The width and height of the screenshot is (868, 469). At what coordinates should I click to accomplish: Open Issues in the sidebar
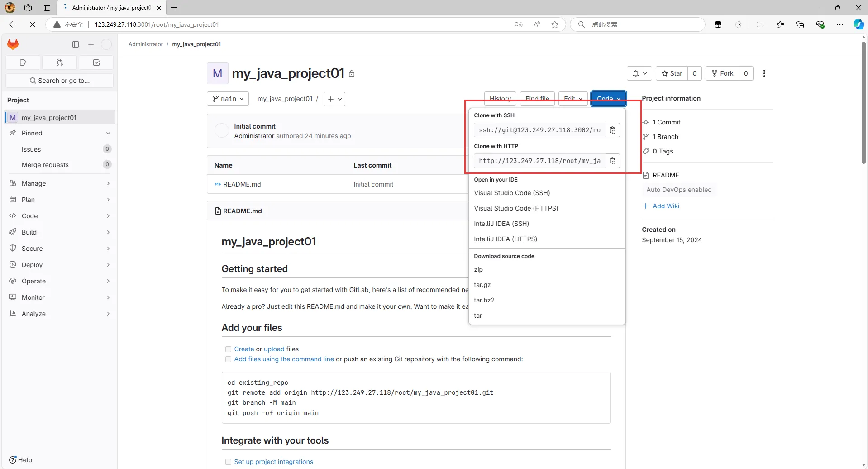tap(60, 149)
